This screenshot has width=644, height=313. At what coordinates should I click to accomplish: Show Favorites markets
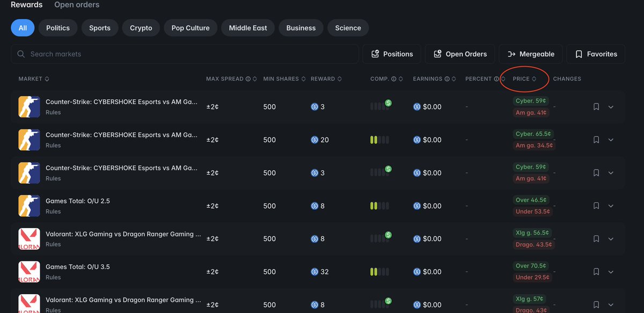[x=596, y=54]
